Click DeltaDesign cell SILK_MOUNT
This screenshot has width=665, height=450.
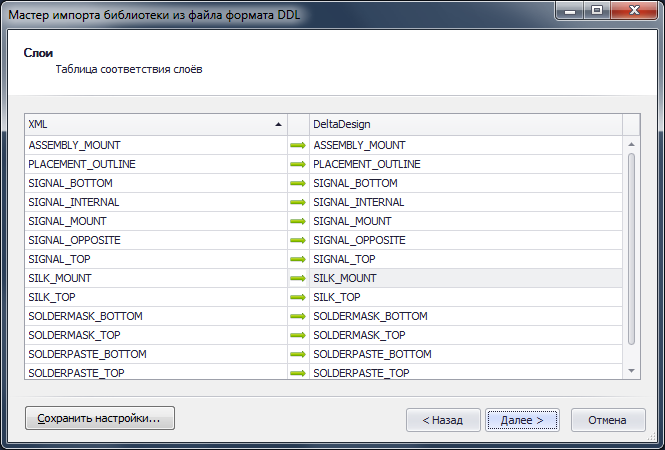466,278
